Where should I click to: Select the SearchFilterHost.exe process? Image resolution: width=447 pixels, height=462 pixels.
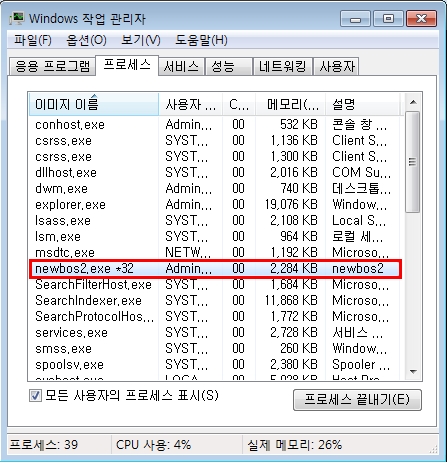pos(215,285)
